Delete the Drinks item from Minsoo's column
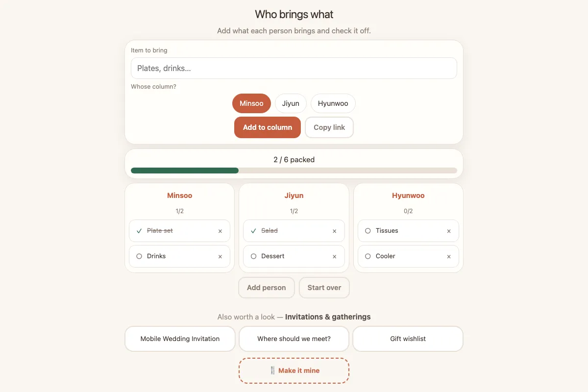 pos(220,256)
